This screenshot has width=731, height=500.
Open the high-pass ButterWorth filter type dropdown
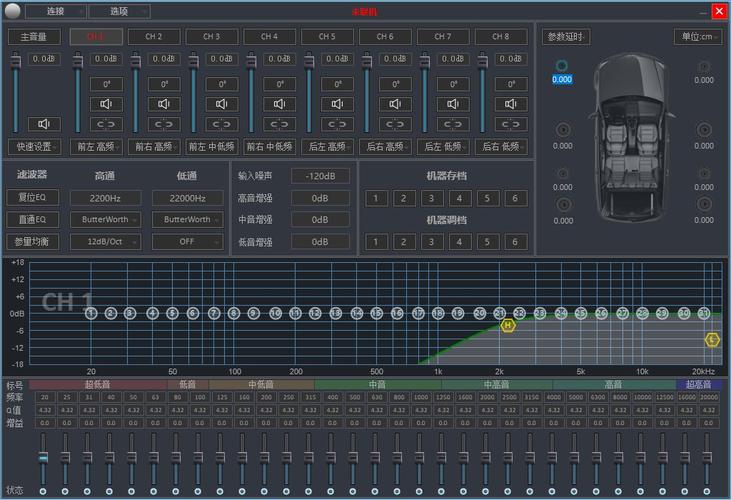pos(105,219)
